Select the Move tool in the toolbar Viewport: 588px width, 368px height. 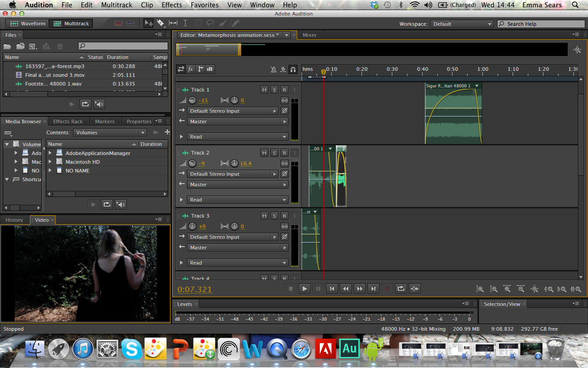(x=148, y=23)
